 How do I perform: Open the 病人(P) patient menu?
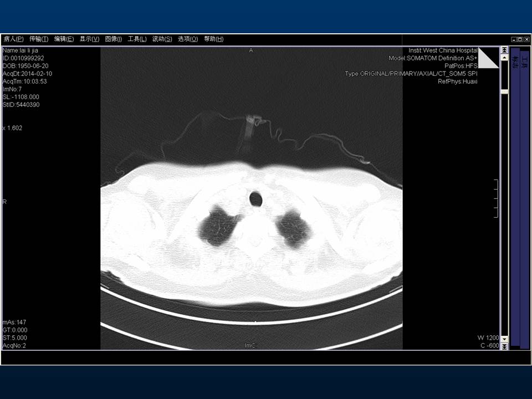13,39
